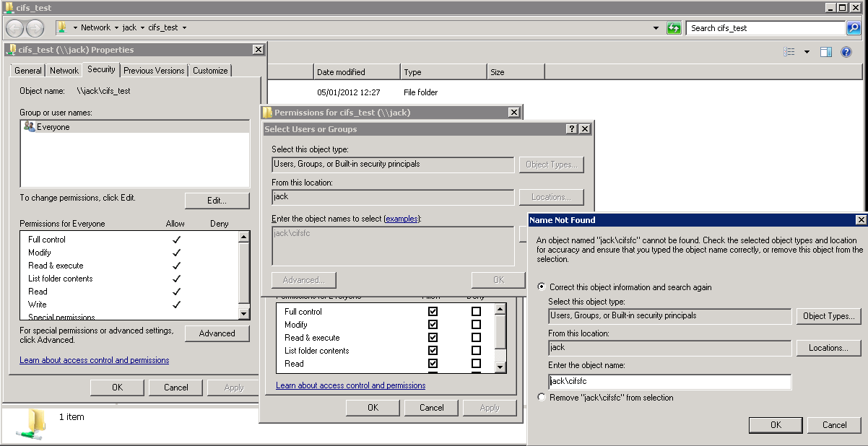
Task: Select Remove "jack\cifsfc" from selection option
Action: pos(542,398)
